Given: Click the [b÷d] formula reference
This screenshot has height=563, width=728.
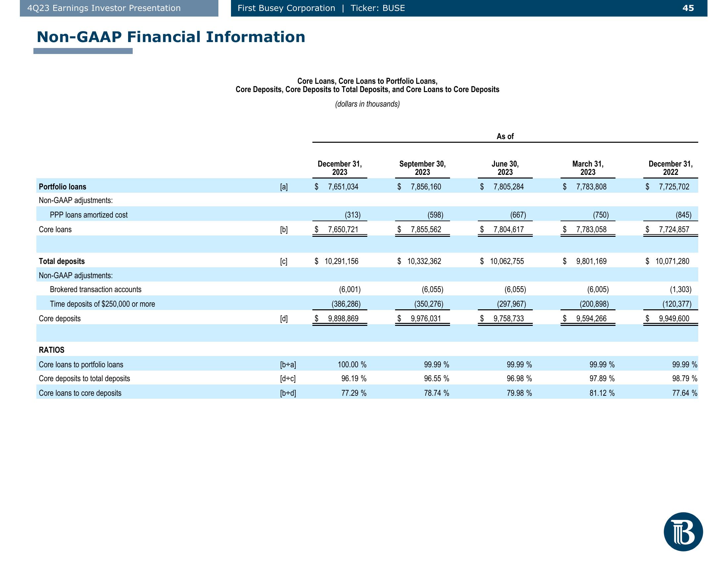Looking at the screenshot, I should [288, 393].
